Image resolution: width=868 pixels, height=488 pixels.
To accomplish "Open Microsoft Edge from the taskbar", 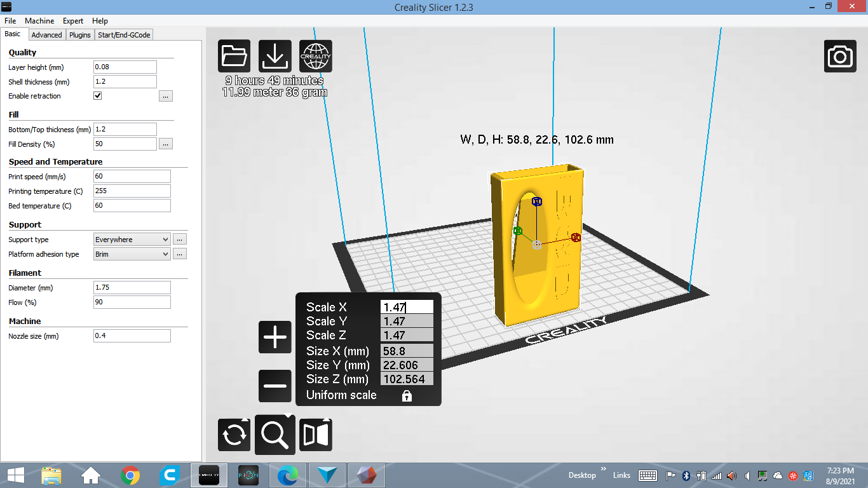I will pos(288,475).
